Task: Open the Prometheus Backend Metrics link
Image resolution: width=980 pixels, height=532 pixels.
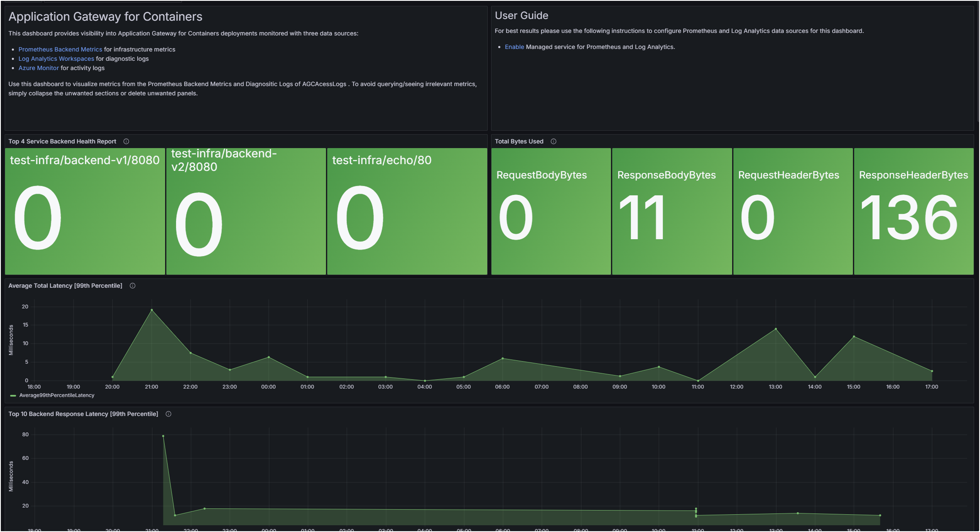Action: pyautogui.click(x=60, y=49)
